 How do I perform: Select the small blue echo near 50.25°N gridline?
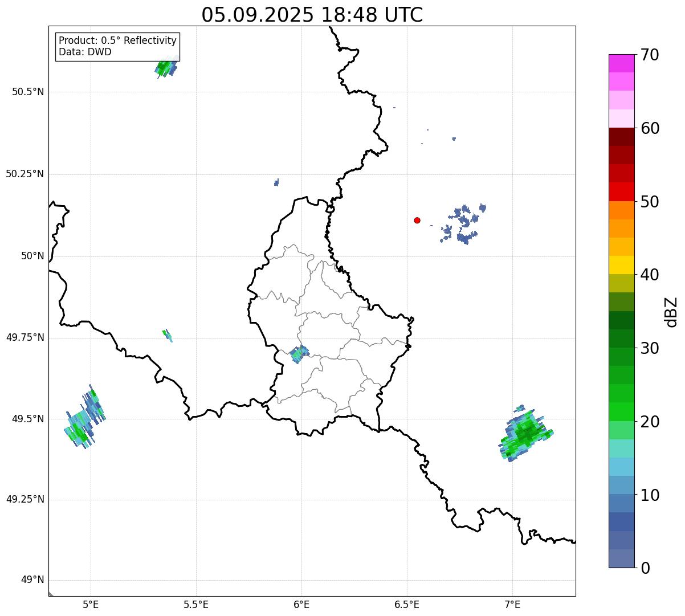pyautogui.click(x=276, y=182)
